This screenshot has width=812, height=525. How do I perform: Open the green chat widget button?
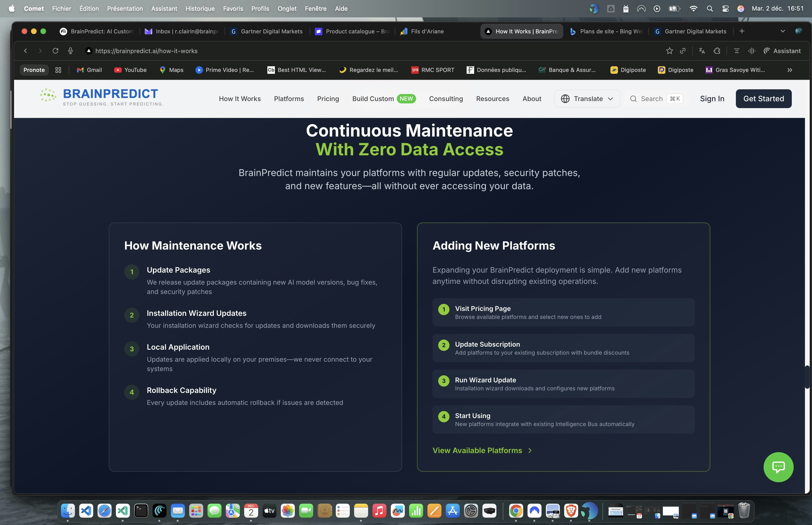778,467
